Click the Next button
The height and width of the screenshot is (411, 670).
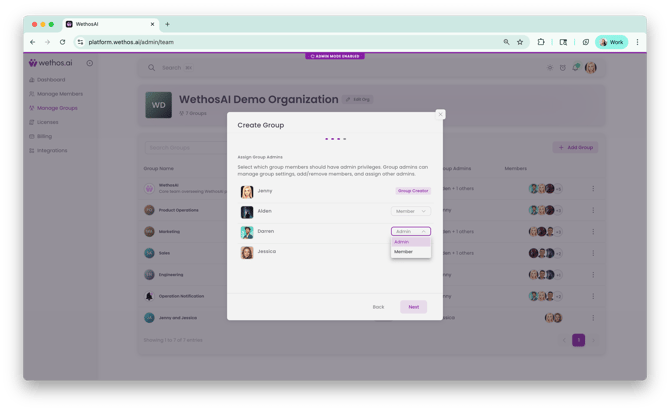pyautogui.click(x=413, y=307)
